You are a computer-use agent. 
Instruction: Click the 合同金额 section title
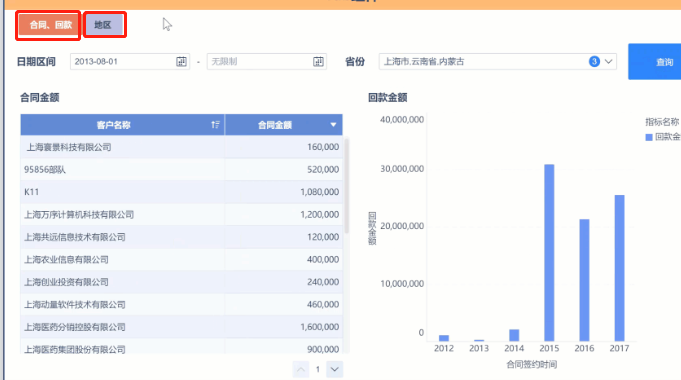40,98
